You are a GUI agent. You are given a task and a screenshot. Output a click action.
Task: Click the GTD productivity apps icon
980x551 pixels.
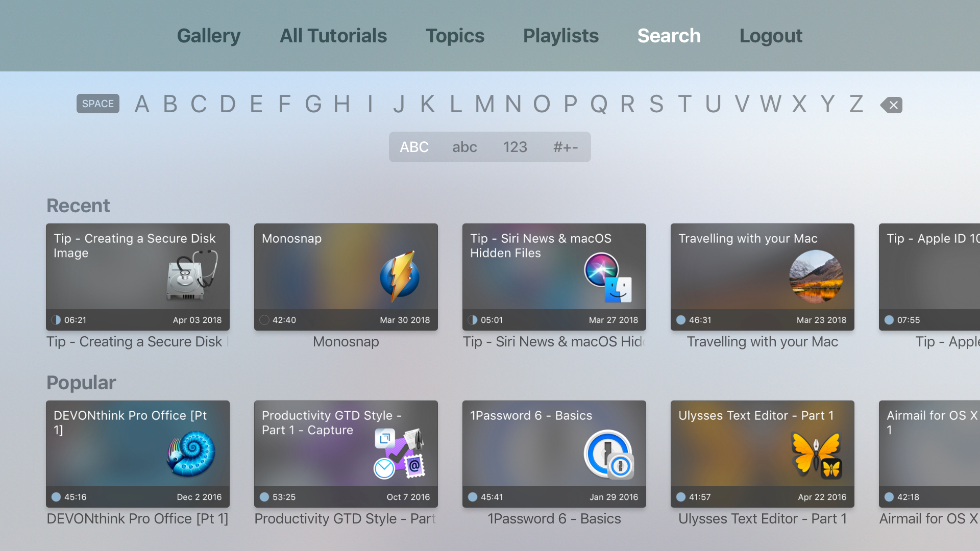[x=399, y=454]
